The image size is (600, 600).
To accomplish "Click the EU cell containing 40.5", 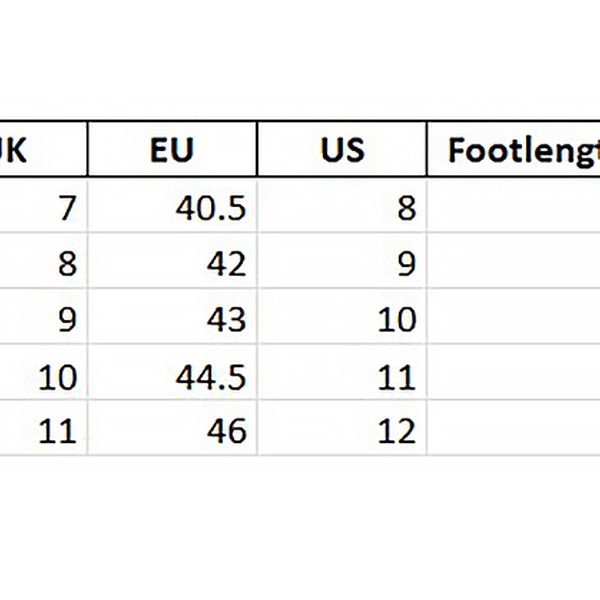I will pos(172,209).
